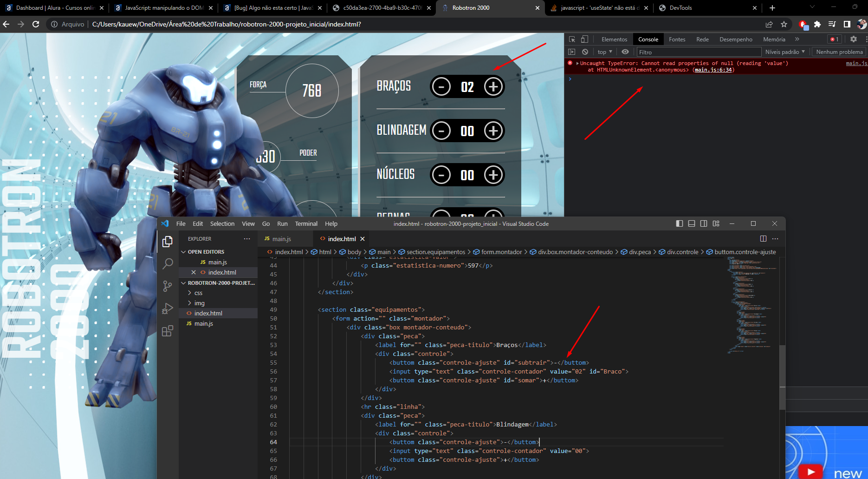868x479 pixels.
Task: Clear the DevTools console
Action: (x=585, y=52)
